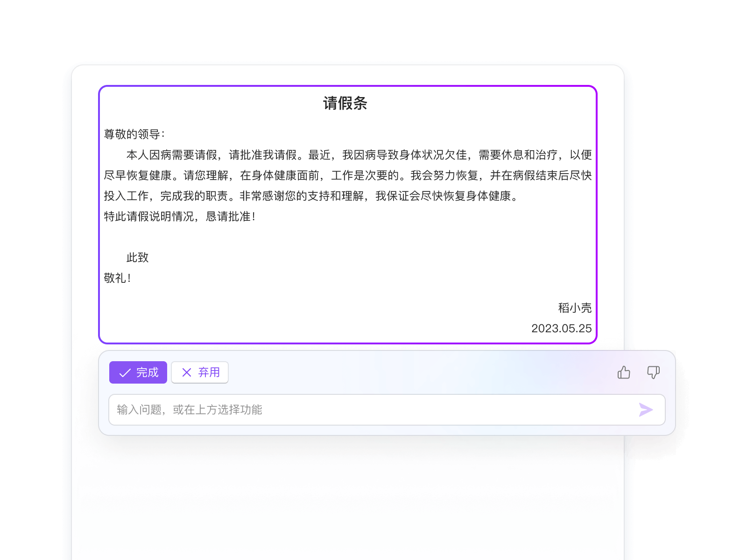This screenshot has width=747, height=560.
Task: Click the 敬礼! text line
Action: [118, 278]
